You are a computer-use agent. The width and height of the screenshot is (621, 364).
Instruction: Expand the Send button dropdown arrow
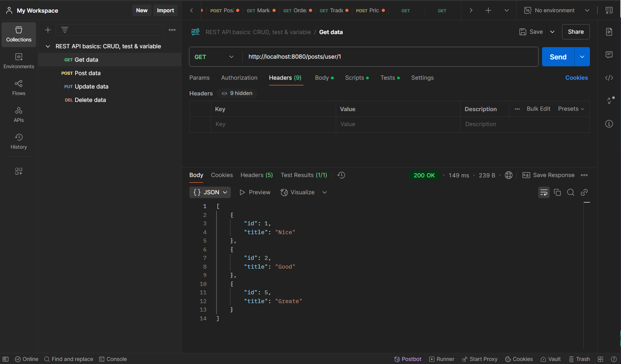click(x=582, y=57)
